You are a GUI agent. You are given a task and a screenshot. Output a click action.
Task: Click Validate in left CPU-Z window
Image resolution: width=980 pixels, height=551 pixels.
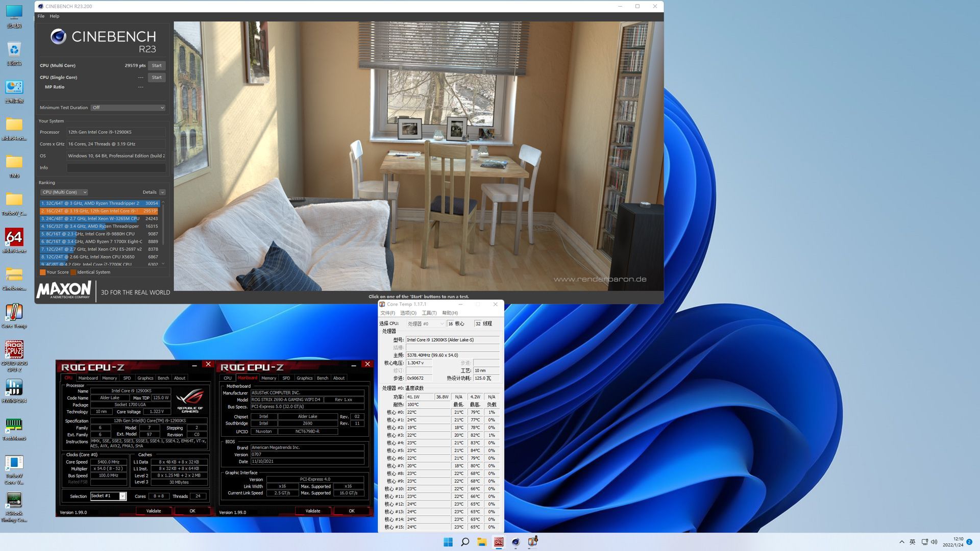pyautogui.click(x=154, y=511)
